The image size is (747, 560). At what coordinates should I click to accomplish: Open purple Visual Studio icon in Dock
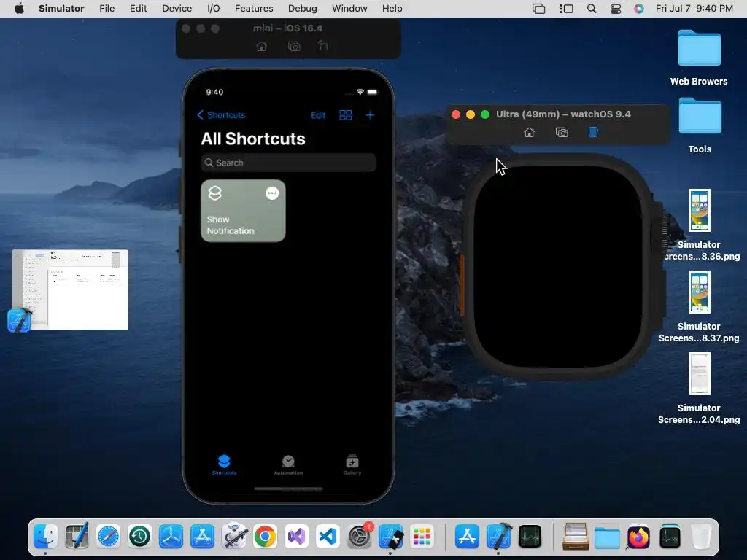click(297, 537)
